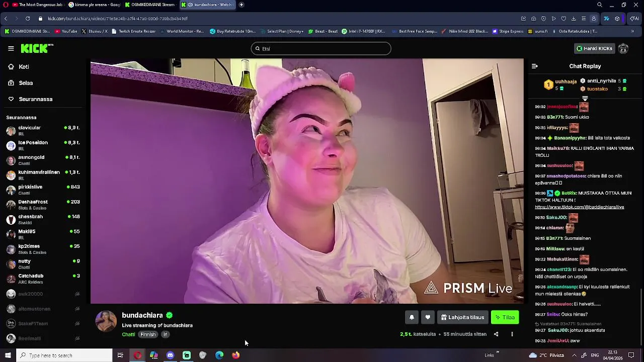Open DeshaeFrost channel in sidebar
The image size is (644, 362).
tap(43, 205)
